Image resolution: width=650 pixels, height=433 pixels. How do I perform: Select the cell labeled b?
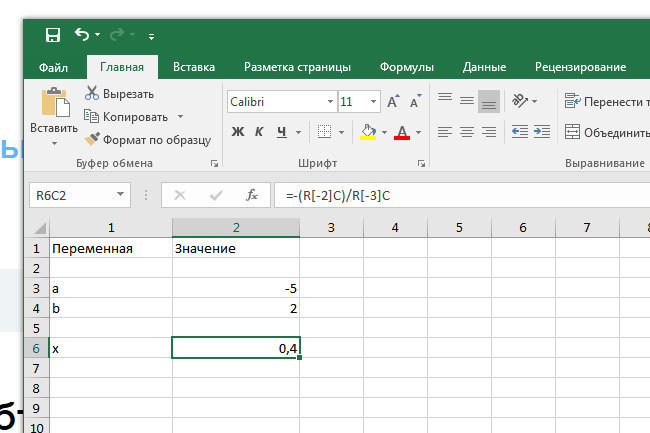111,308
